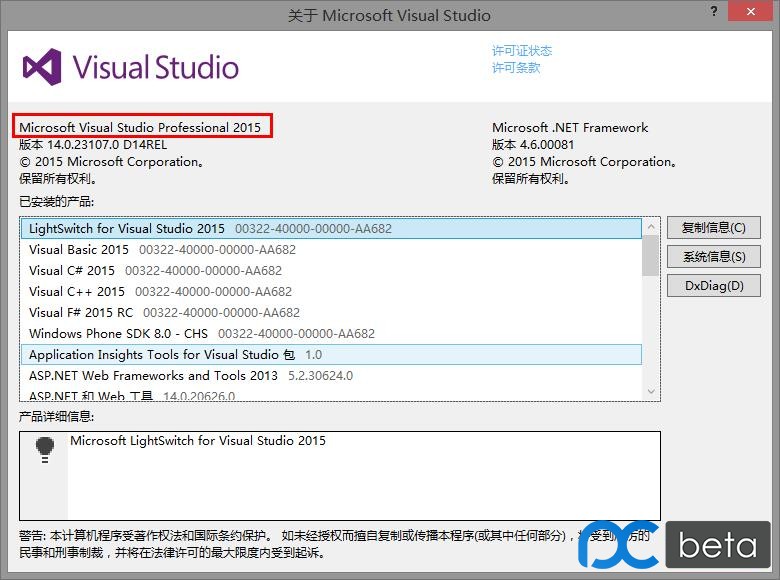Click the product list scroll down arrow
Screen dimensions: 780x580
pos(651,391)
